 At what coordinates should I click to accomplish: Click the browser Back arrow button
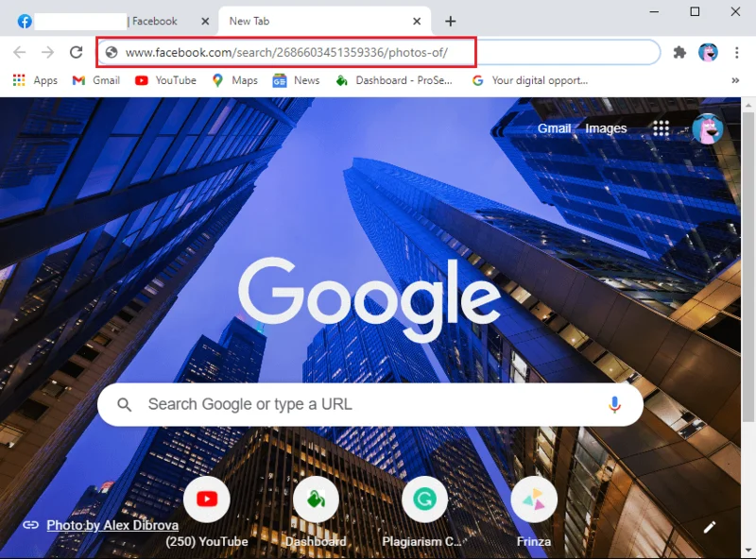point(19,53)
